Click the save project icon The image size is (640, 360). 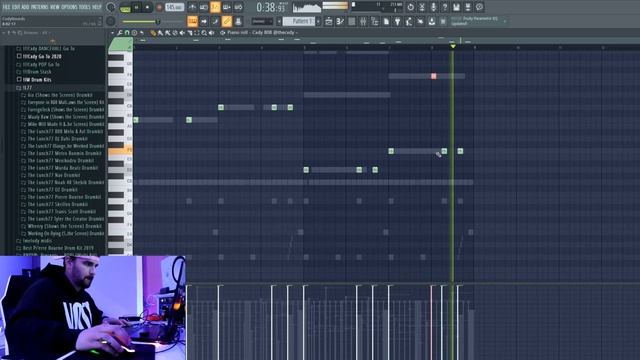coord(456,7)
